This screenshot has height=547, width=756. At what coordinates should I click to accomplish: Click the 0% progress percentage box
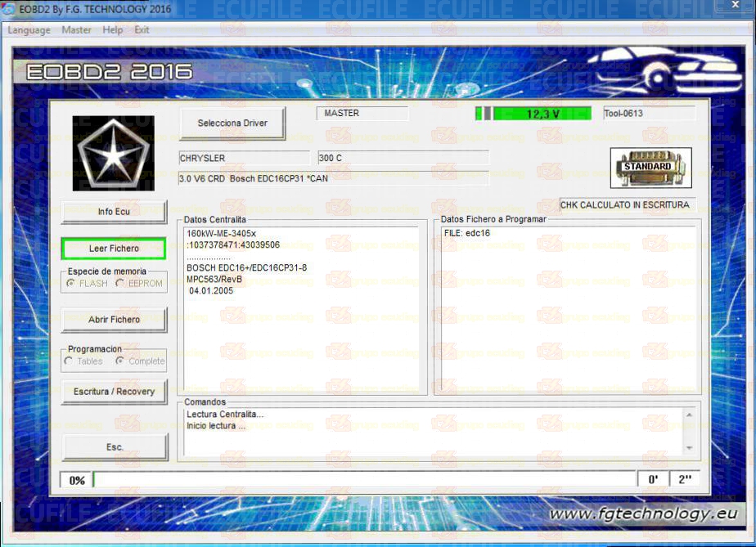click(x=76, y=480)
